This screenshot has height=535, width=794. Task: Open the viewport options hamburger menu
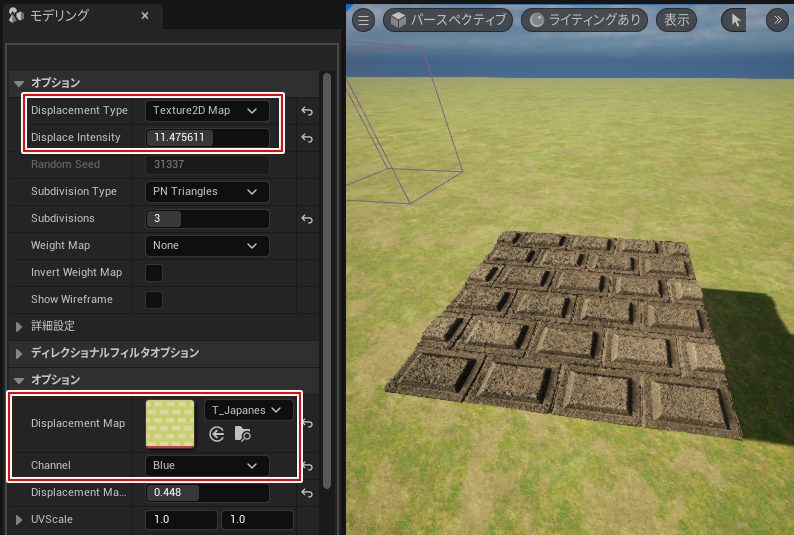click(364, 20)
